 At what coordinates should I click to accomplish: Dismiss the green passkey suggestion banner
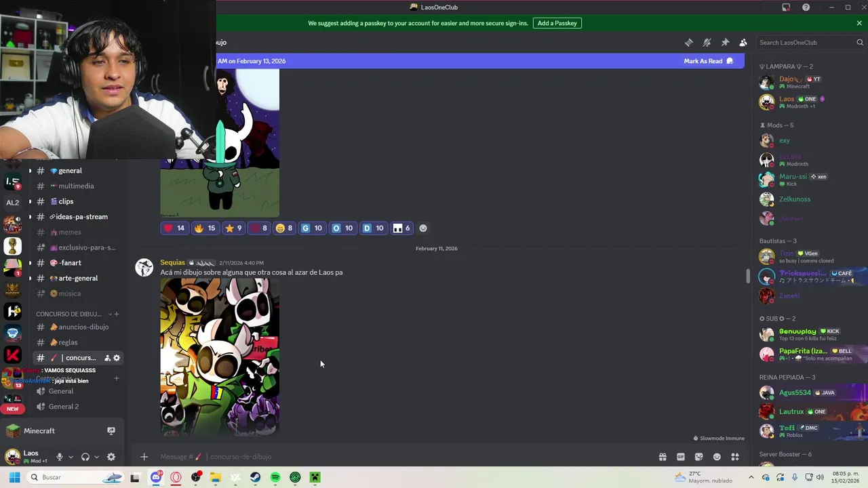tap(859, 23)
